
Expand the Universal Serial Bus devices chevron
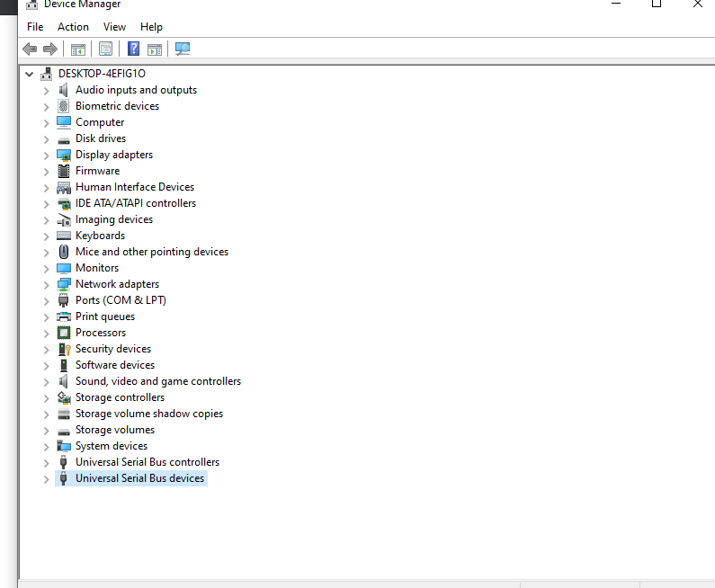click(46, 479)
